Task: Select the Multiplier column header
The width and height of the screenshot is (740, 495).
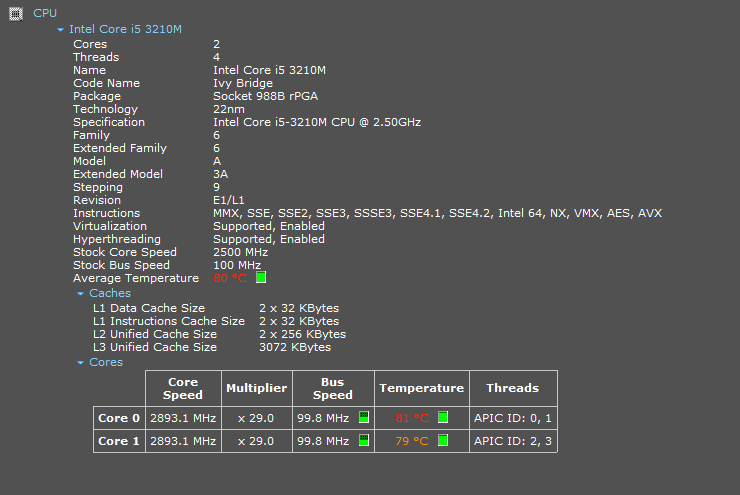Action: tap(257, 388)
